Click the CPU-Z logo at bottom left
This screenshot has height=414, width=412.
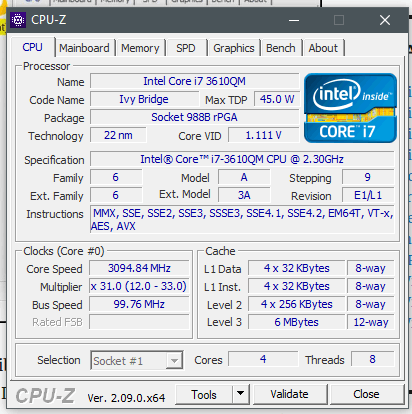click(46, 396)
